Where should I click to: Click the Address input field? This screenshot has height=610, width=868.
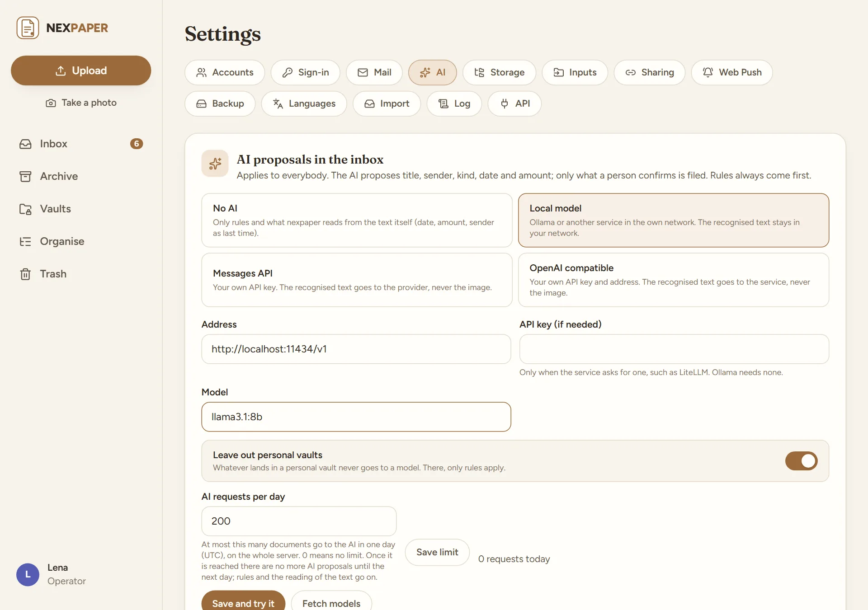pos(356,349)
